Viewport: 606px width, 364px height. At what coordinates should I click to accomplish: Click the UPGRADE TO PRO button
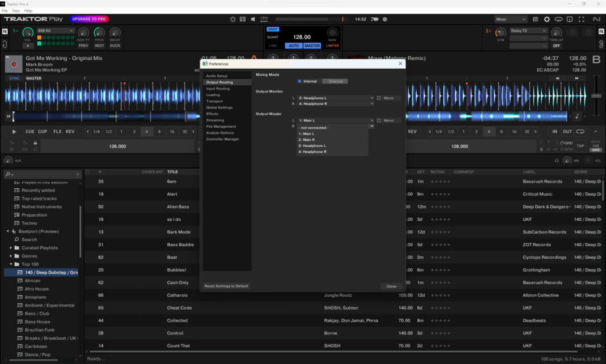tap(89, 19)
